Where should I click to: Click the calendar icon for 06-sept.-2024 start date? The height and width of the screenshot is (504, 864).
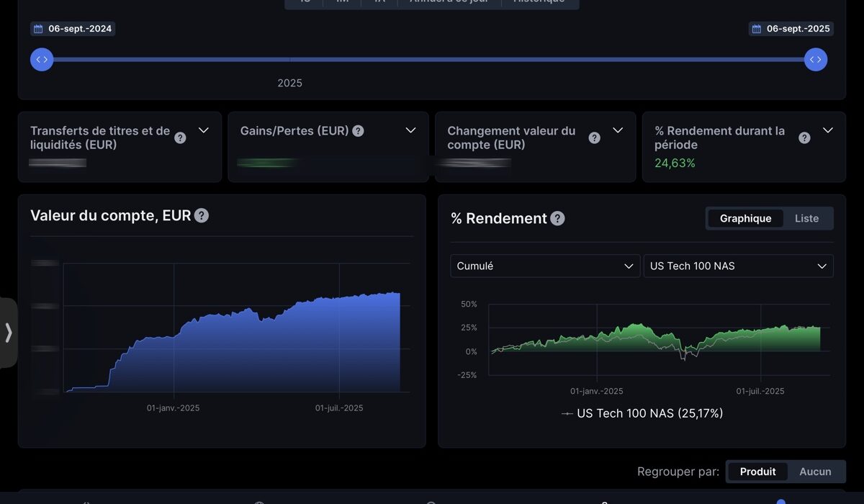pyautogui.click(x=37, y=29)
